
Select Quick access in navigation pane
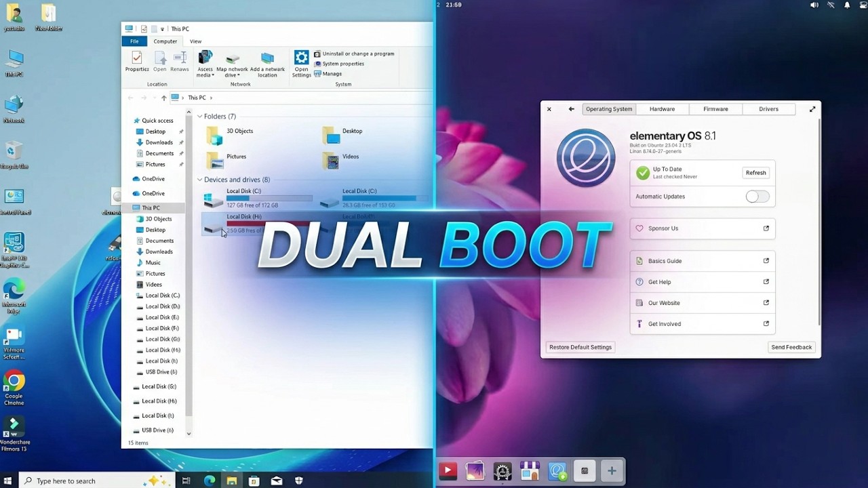(x=153, y=121)
